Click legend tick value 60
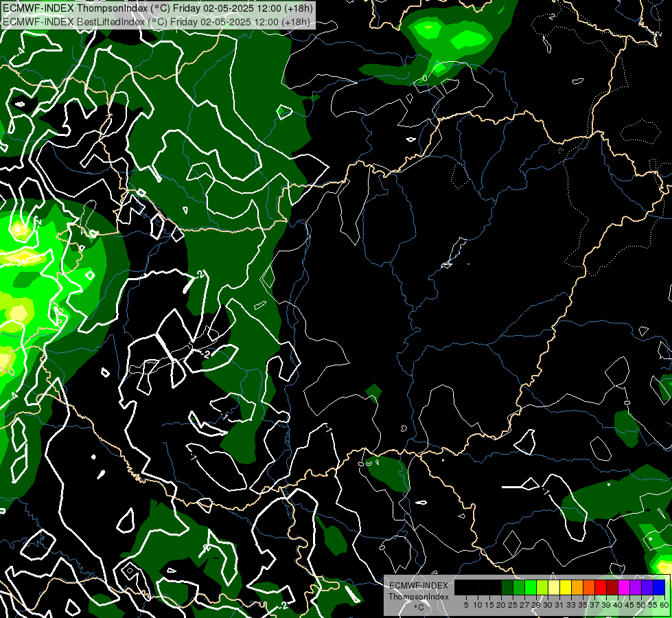This screenshot has height=618, width=672. click(x=664, y=605)
